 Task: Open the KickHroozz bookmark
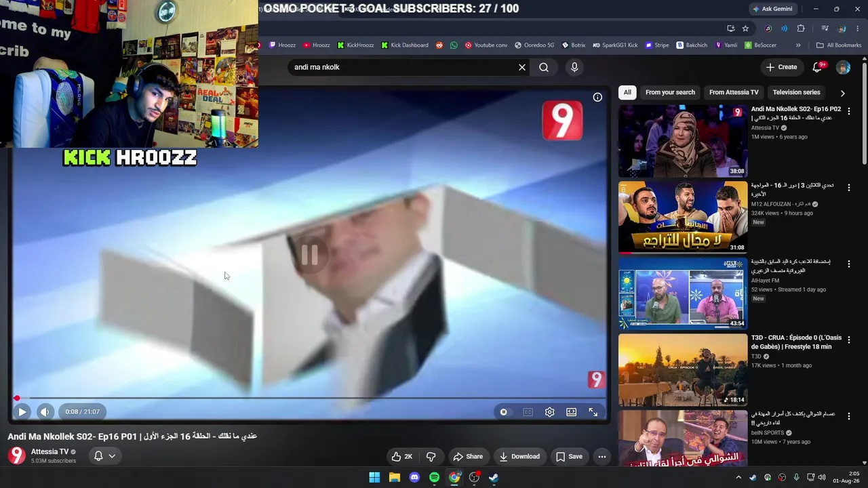[x=355, y=45]
